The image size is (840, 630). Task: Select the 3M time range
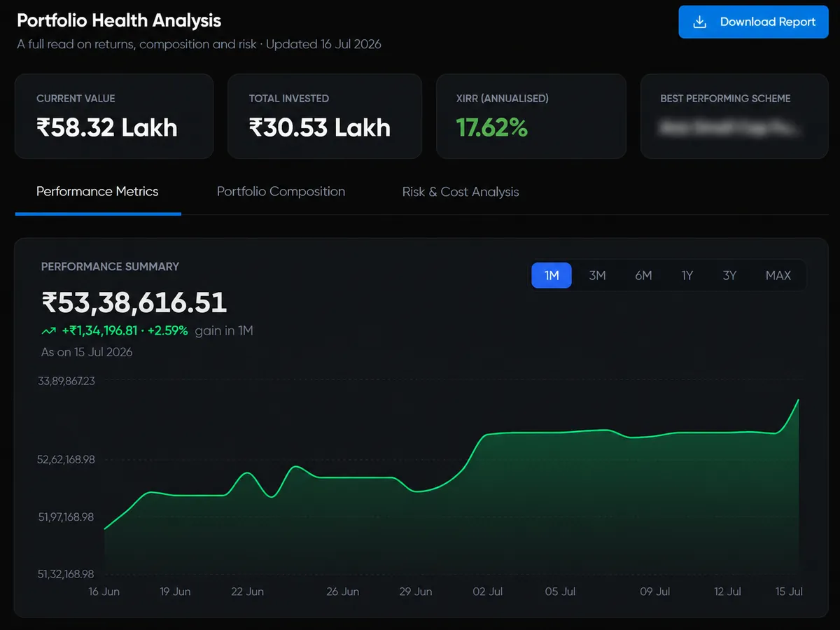pos(597,275)
